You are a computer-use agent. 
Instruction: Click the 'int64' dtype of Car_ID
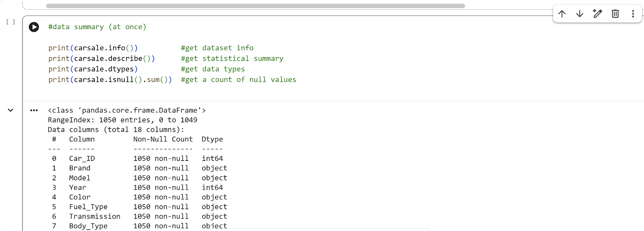pyautogui.click(x=212, y=159)
